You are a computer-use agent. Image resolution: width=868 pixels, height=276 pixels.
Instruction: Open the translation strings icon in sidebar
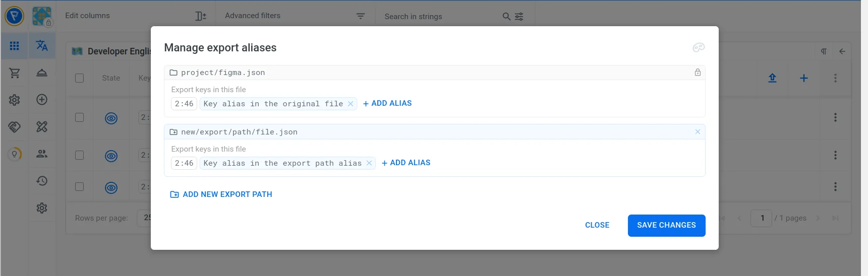pos(42,46)
